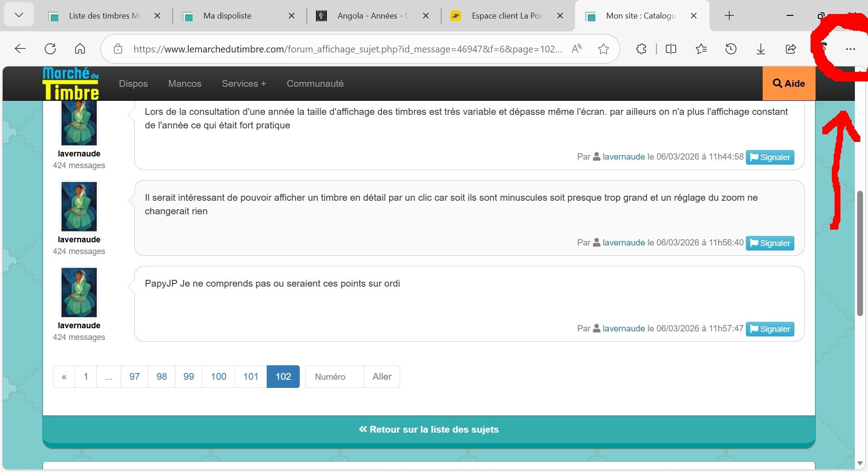Go back to the previous page

coord(20,49)
